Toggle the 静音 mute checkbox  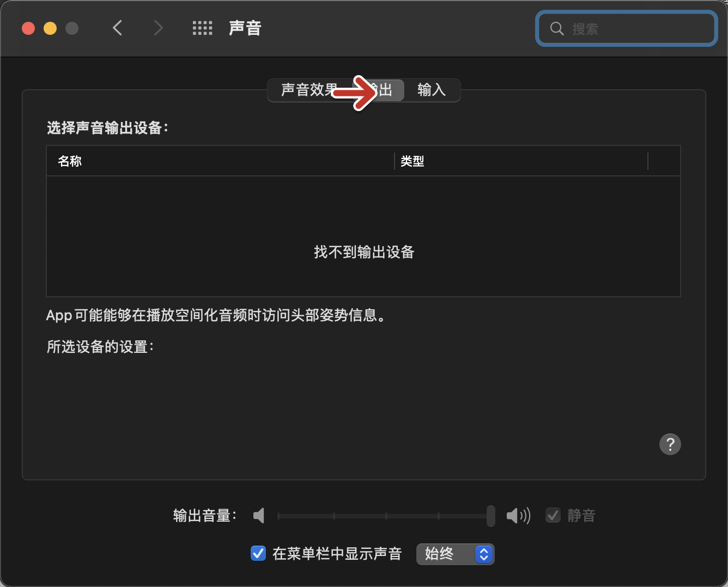(553, 515)
